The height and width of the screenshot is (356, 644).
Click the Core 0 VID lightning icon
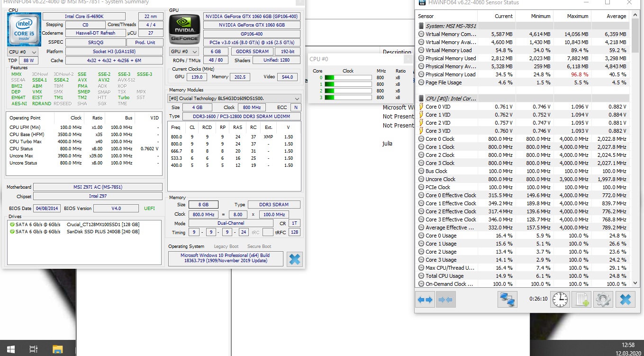point(421,107)
